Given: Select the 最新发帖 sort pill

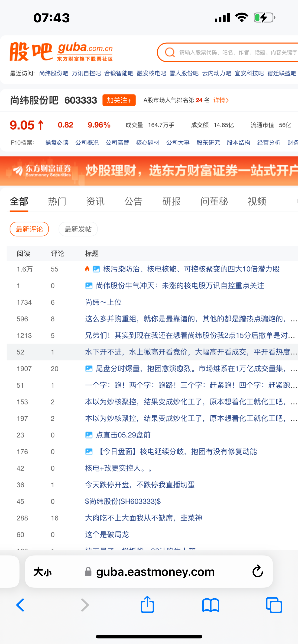Looking at the screenshot, I should (78, 229).
